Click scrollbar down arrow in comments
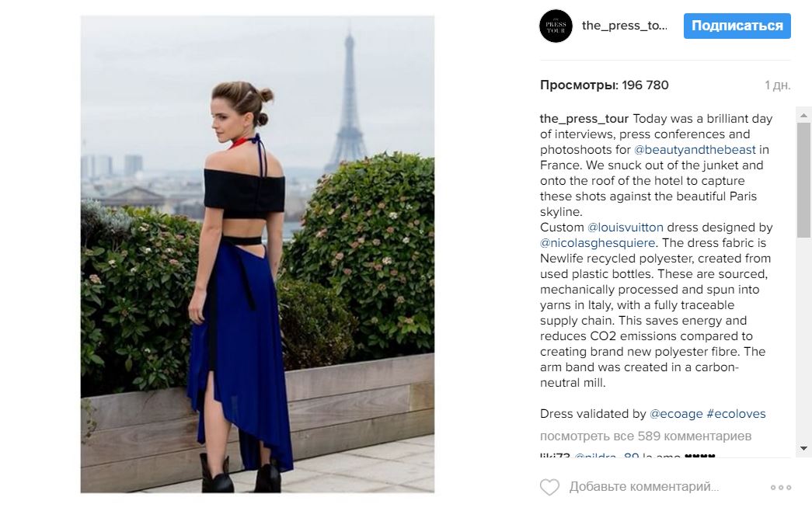The image size is (812, 511). pyautogui.click(x=803, y=448)
